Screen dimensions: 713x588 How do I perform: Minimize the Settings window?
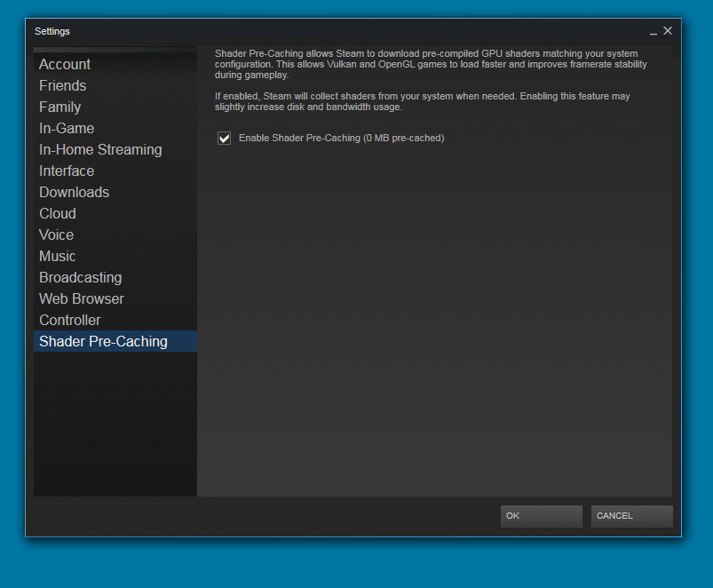(x=654, y=31)
